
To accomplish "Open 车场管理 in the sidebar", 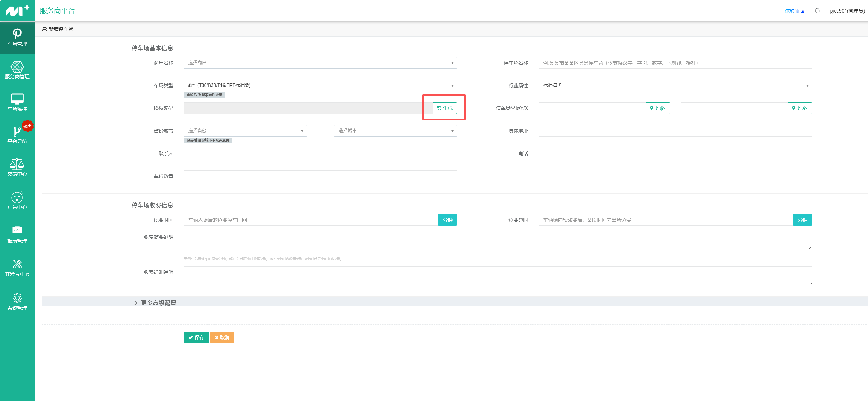I will [x=17, y=38].
